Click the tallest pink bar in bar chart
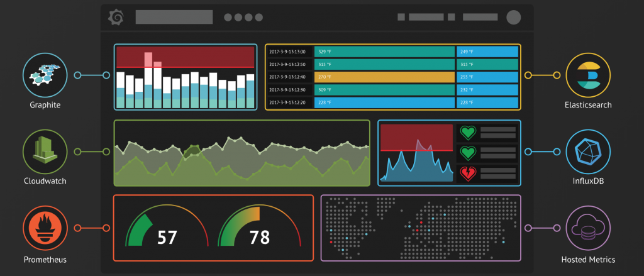The width and height of the screenshot is (644, 276). pos(148,60)
